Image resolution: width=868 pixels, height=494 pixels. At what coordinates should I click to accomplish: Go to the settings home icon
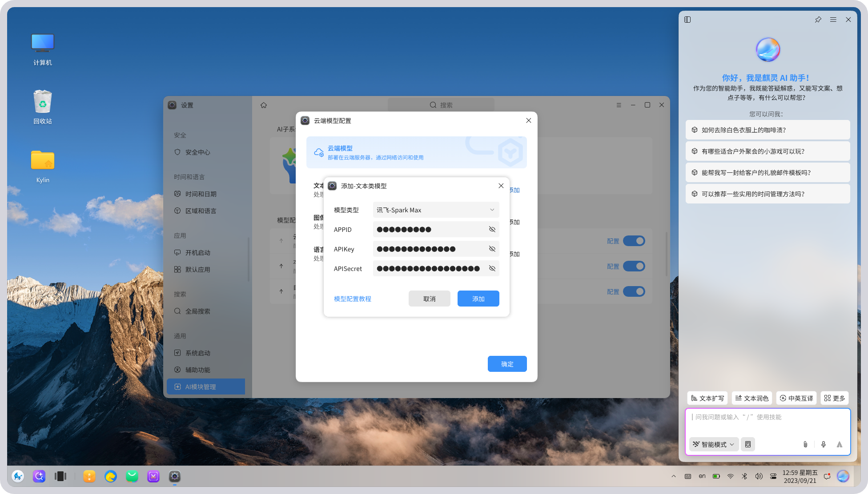click(x=264, y=105)
